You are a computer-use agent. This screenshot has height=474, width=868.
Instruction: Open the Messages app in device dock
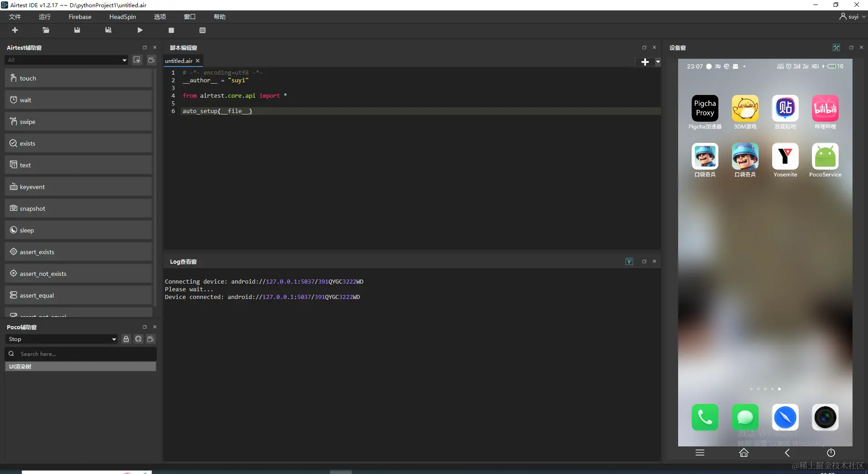[x=745, y=417]
